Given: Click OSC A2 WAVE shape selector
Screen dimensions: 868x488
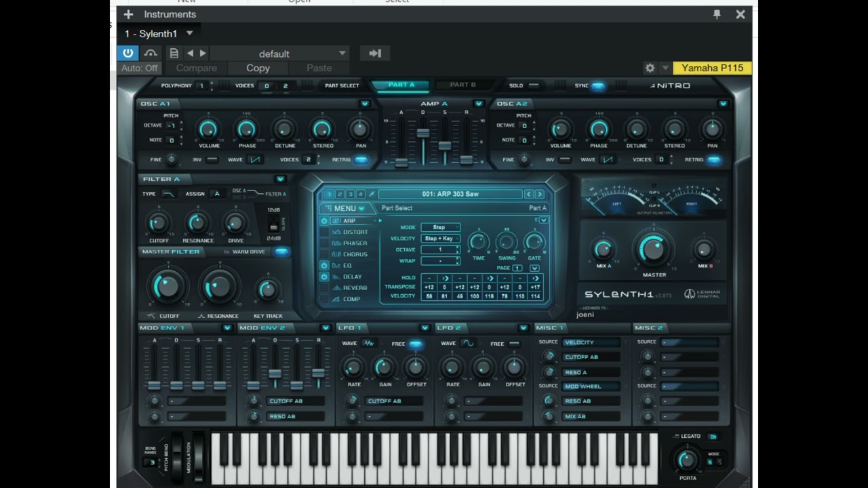Looking at the screenshot, I should [x=607, y=160].
